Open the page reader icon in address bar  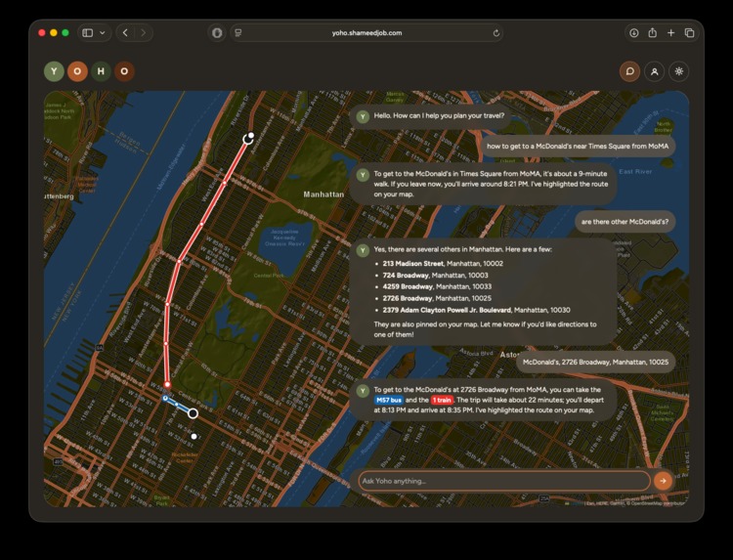coord(238,32)
